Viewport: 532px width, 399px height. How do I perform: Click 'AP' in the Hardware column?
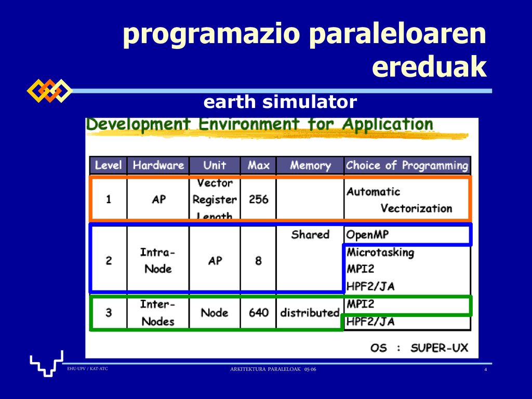click(x=159, y=199)
